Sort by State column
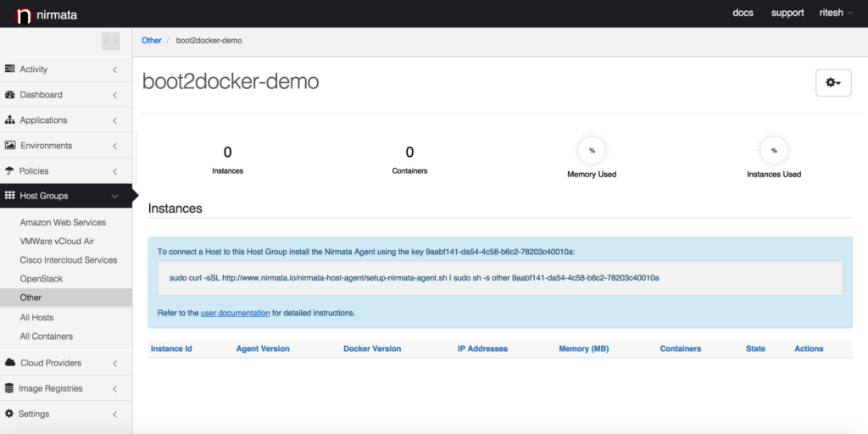Image resolution: width=868 pixels, height=434 pixels. [x=755, y=348]
